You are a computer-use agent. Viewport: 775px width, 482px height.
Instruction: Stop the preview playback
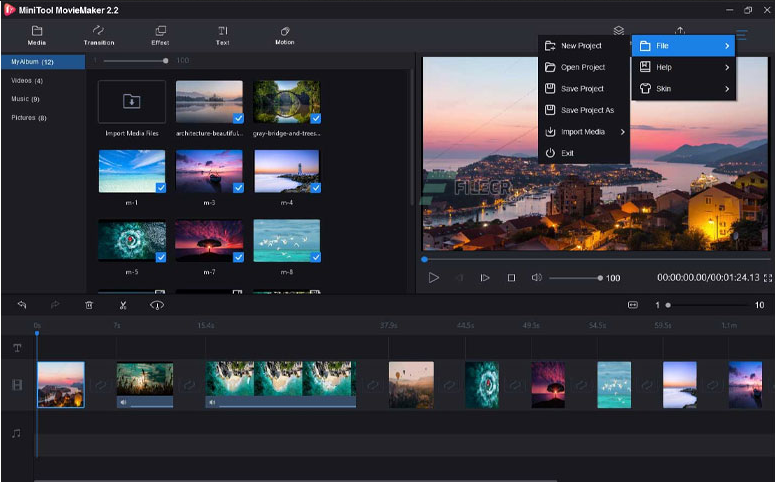click(x=512, y=278)
